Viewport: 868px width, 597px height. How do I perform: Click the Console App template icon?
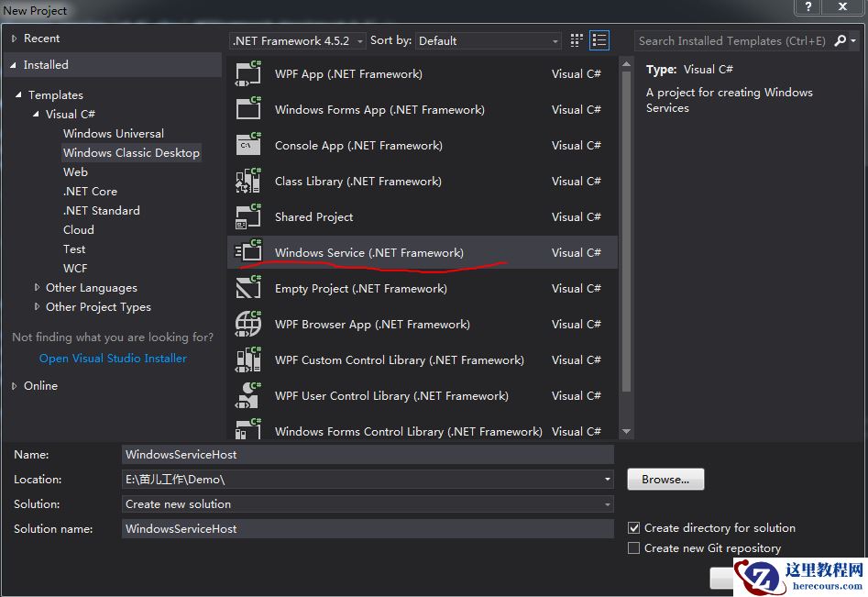click(x=248, y=146)
